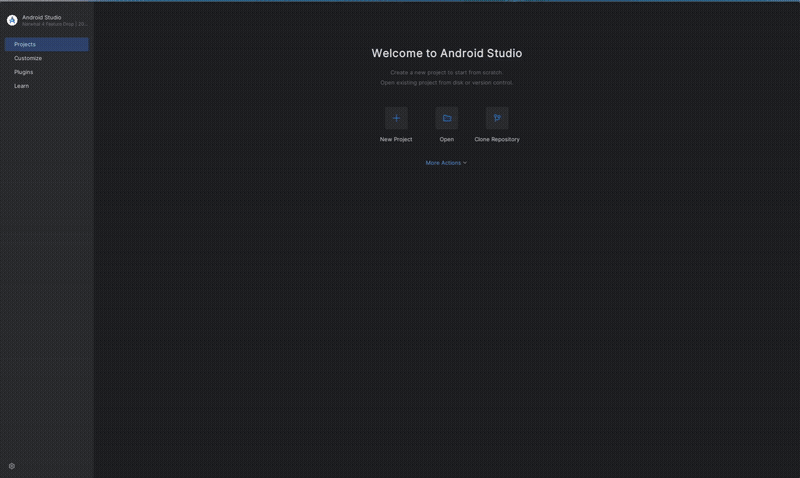Click the Clone Repository label
This screenshot has height=478, width=800.
pos(497,139)
